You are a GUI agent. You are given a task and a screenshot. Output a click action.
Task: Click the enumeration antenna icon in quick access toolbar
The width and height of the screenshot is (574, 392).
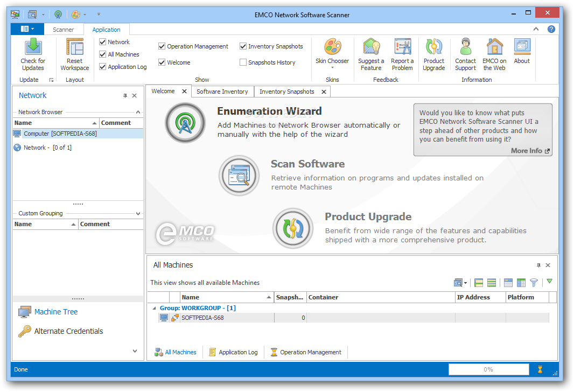[x=58, y=15]
